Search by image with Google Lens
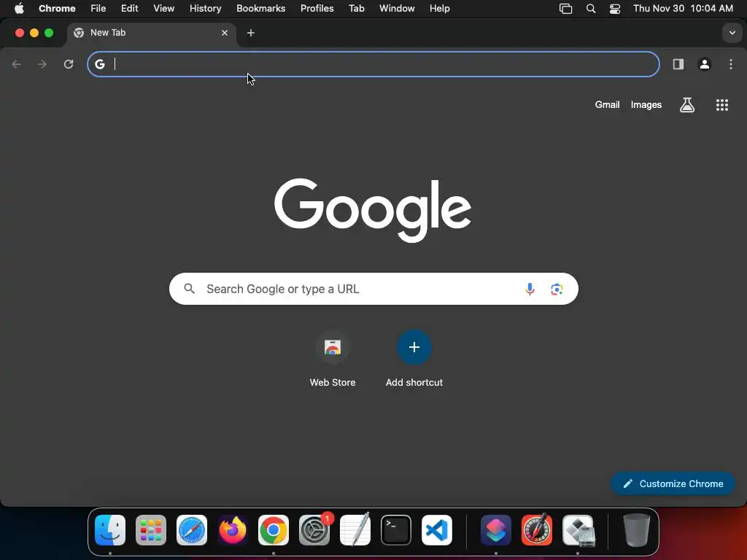 pyautogui.click(x=557, y=289)
